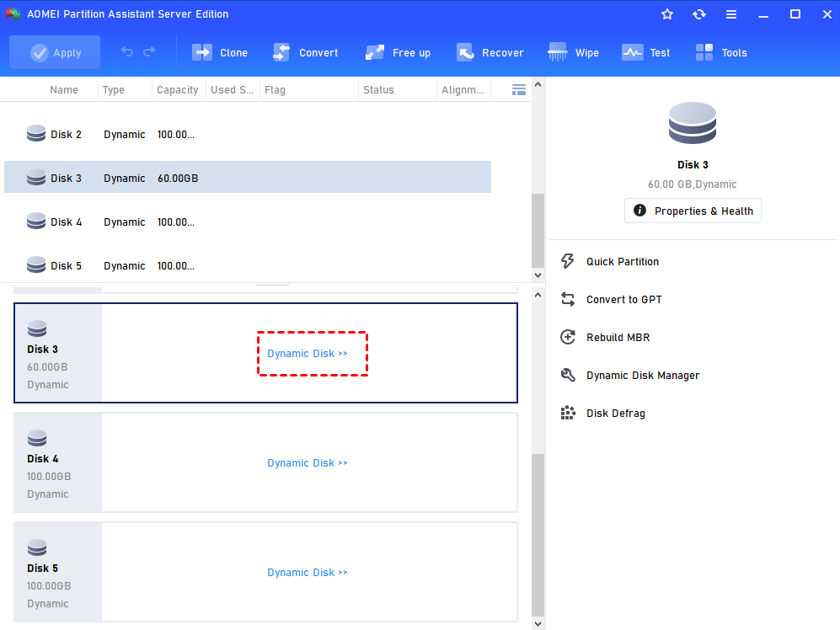This screenshot has height=630, width=840.
Task: Click the disk list scroll up arrow
Action: (538, 84)
